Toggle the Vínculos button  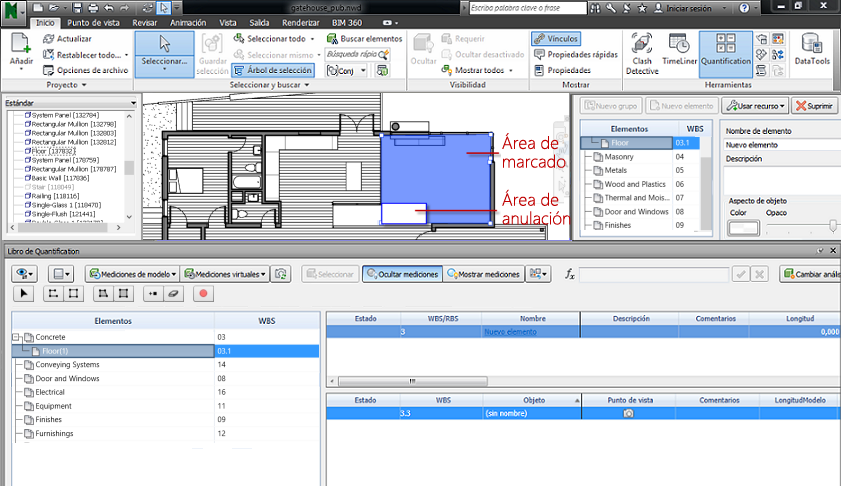click(x=556, y=39)
